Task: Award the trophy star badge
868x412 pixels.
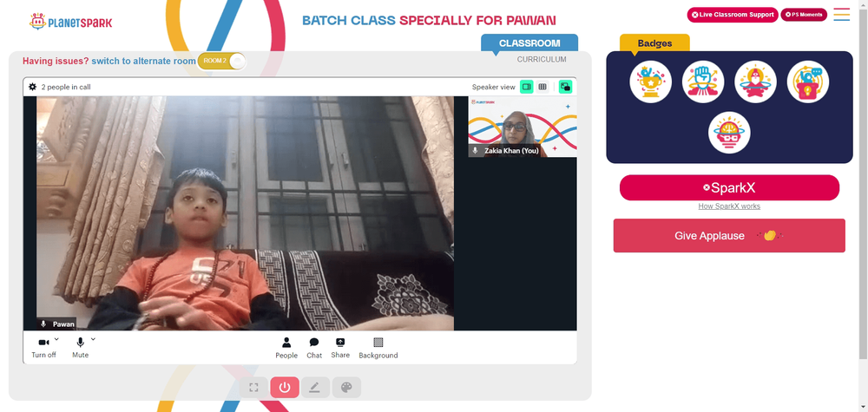Action: coord(650,82)
